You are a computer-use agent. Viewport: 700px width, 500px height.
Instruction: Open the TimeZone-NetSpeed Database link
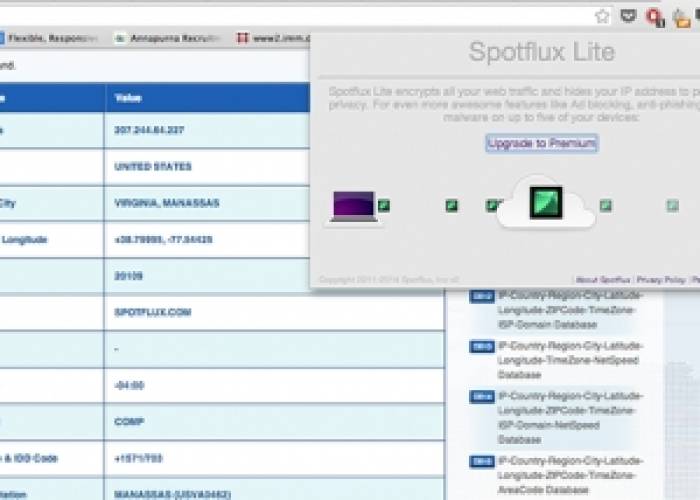(570, 360)
